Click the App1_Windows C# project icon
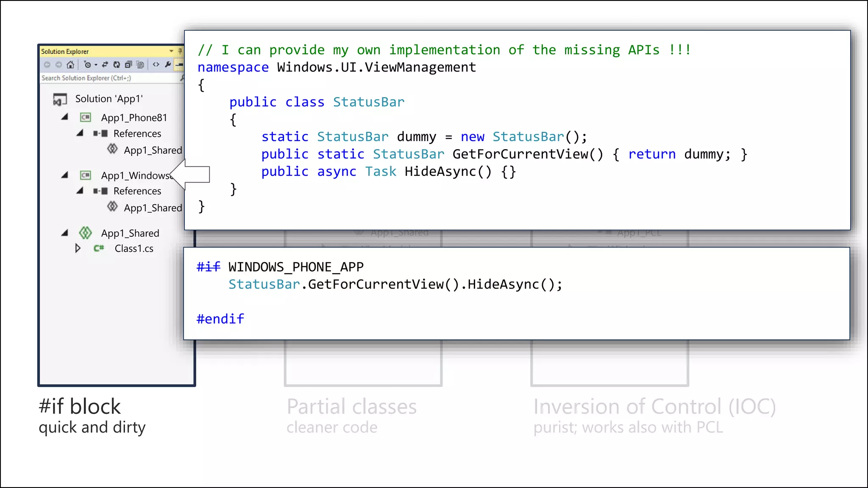This screenshot has height=488, width=868. pos(86,175)
